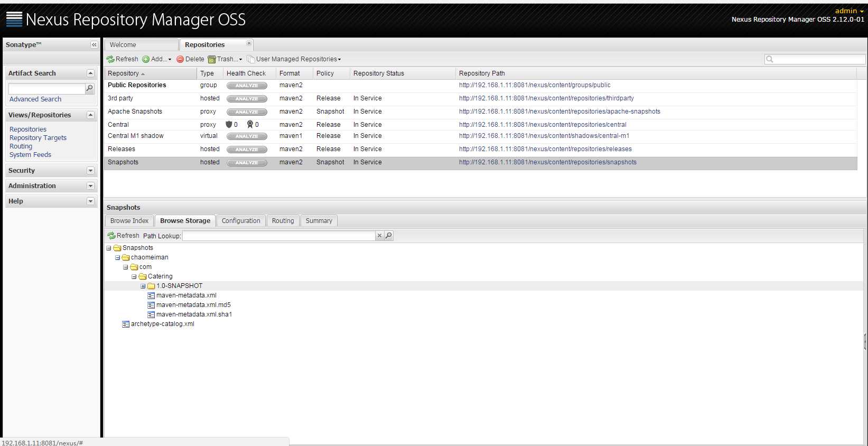Open the central repository URL
The image size is (868, 446).
[x=543, y=125]
